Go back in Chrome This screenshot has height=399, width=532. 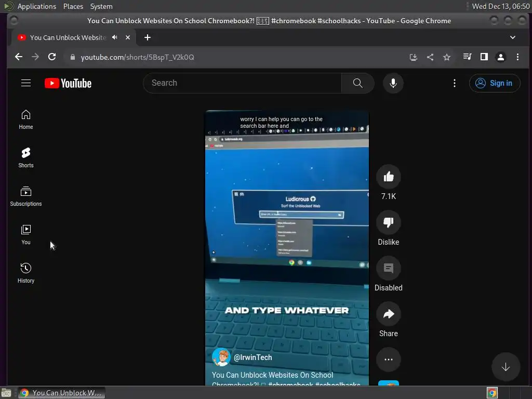19,57
